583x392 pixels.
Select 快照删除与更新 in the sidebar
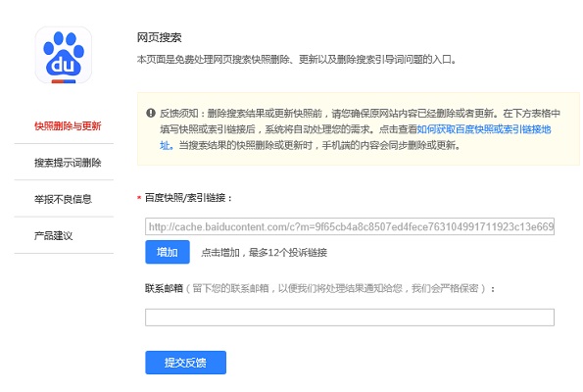tap(68, 126)
